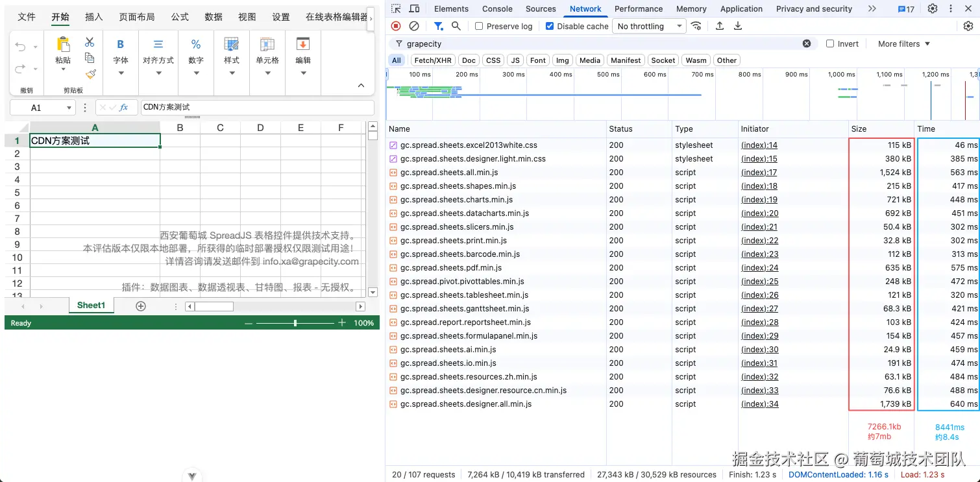
Task: Click the network conditions wifi icon
Action: coord(696,26)
